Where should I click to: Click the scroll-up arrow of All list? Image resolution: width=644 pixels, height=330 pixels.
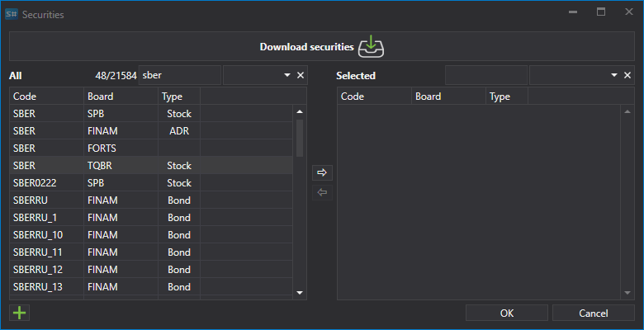(x=300, y=111)
